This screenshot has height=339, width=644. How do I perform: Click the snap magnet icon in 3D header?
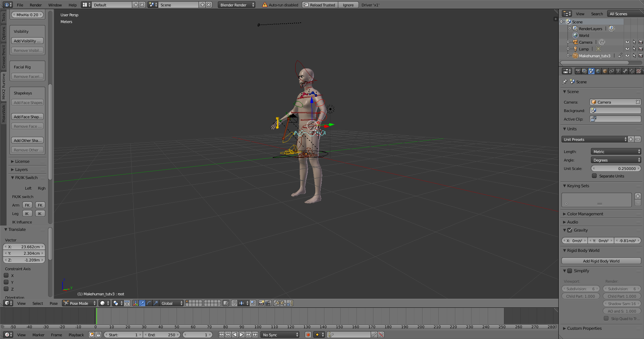[234, 303]
